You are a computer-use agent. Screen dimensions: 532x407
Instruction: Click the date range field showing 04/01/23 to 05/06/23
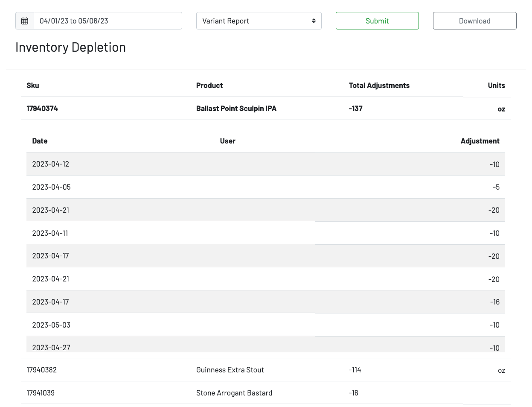point(108,21)
